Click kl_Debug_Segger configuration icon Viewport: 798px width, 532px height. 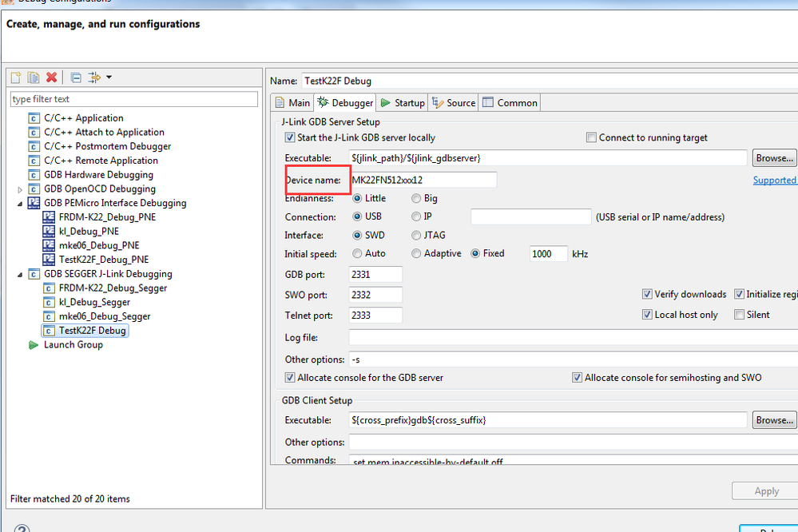coord(49,303)
